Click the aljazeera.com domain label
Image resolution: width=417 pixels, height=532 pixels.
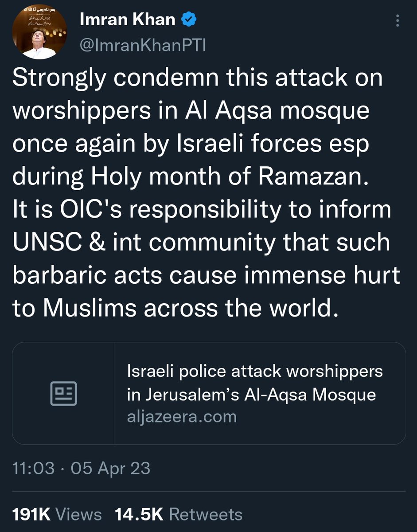(182, 417)
